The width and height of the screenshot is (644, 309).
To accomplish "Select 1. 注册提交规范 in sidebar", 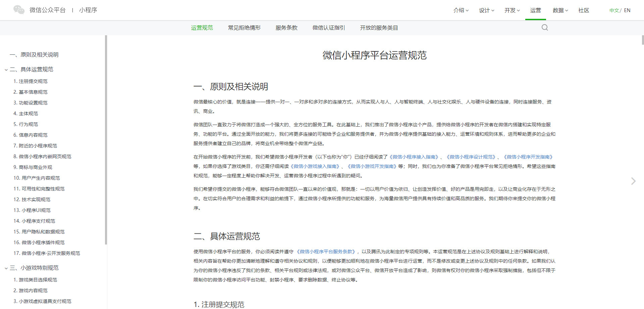I will coord(31,81).
